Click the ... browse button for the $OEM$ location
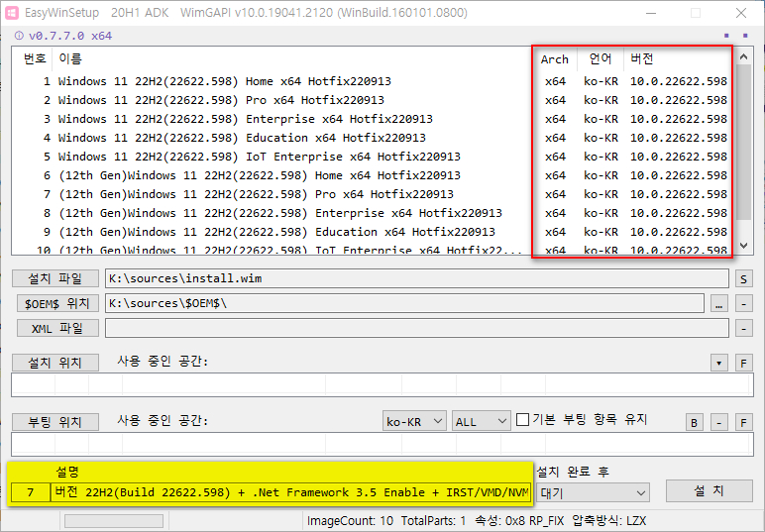The image size is (765, 532). coord(718,303)
